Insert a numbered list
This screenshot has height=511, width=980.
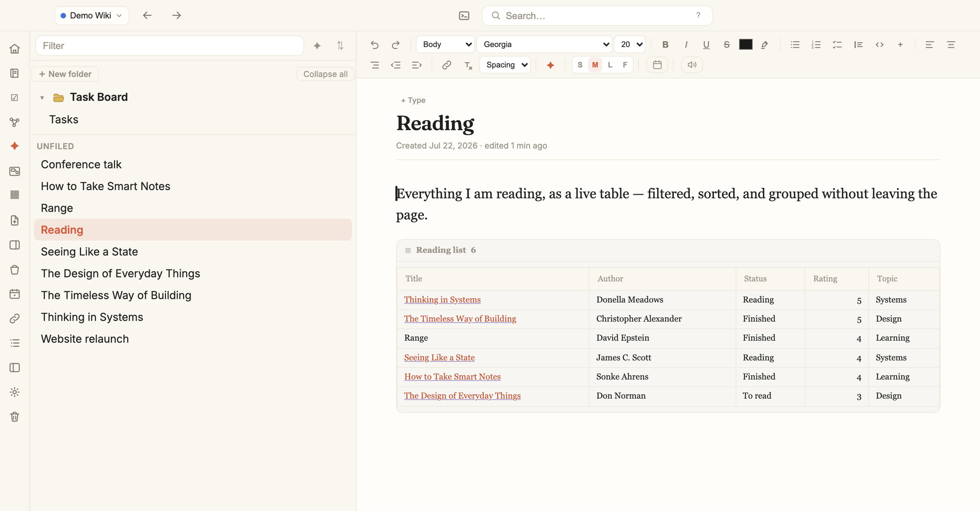pyautogui.click(x=816, y=45)
